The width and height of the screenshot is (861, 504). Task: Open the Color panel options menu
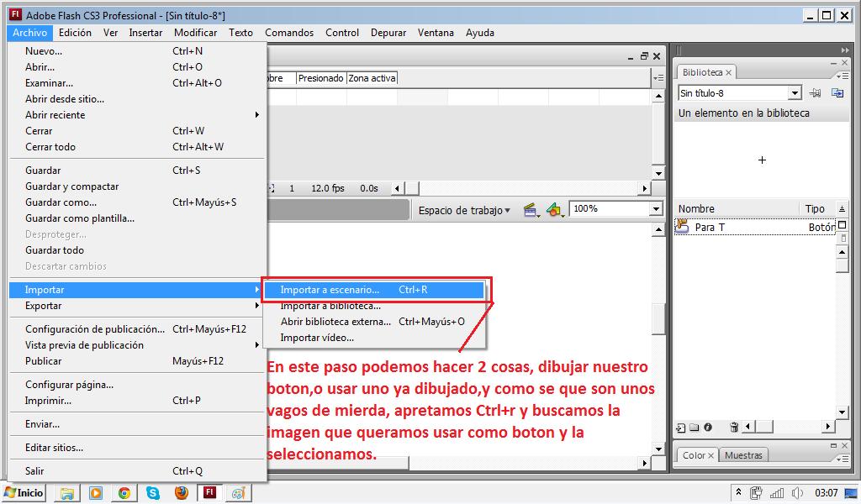[842, 459]
